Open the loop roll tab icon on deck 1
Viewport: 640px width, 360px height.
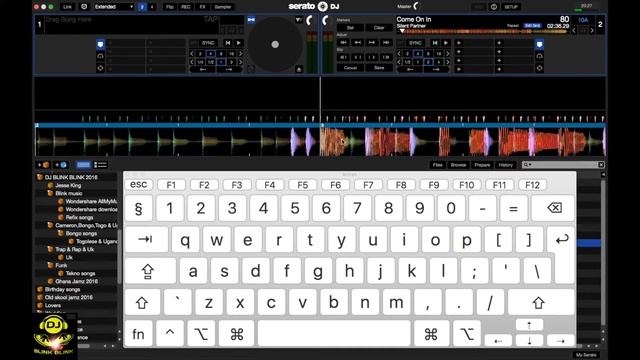(x=100, y=68)
